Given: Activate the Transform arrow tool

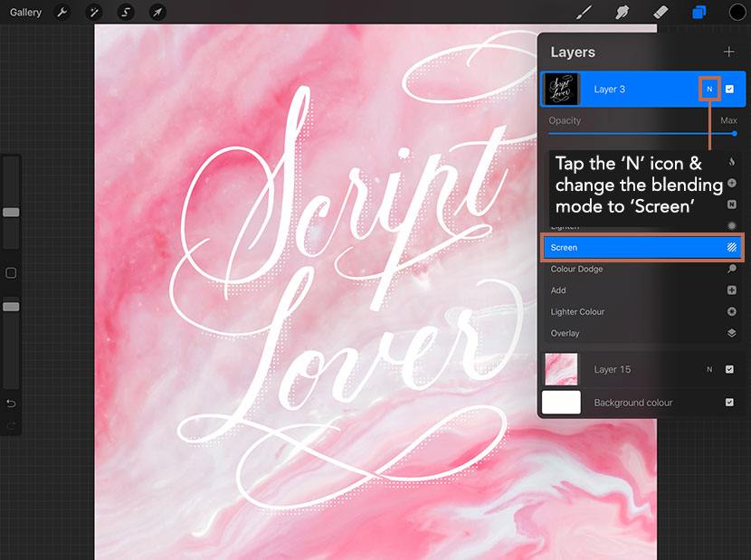Looking at the screenshot, I should click(157, 12).
